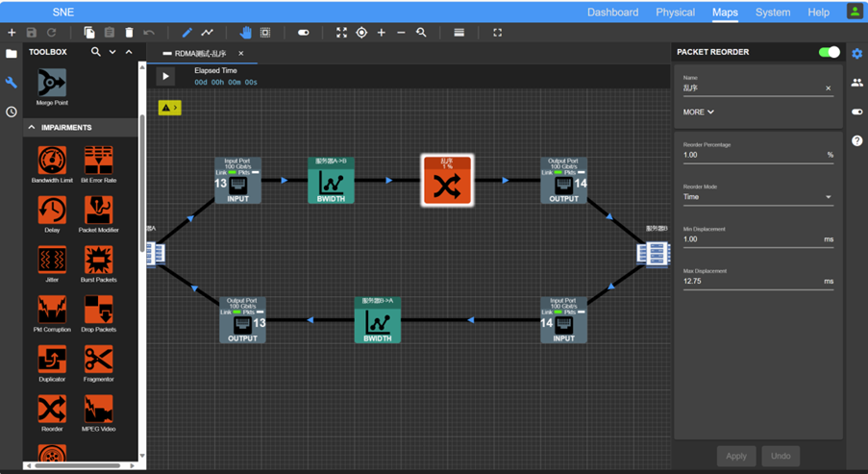The height and width of the screenshot is (474, 868).
Task: Select the Merge Point tool
Action: pyautogui.click(x=52, y=87)
